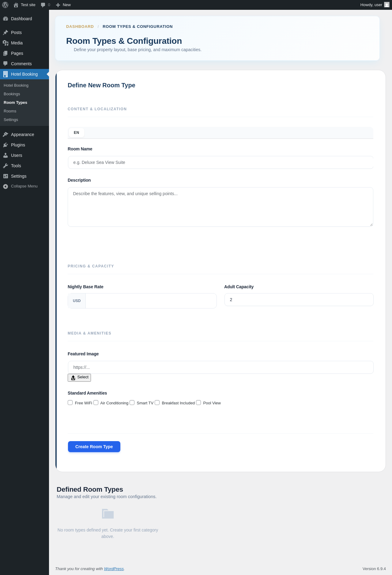
Task: Enable the Free WiFi checkbox
Action: (x=70, y=403)
